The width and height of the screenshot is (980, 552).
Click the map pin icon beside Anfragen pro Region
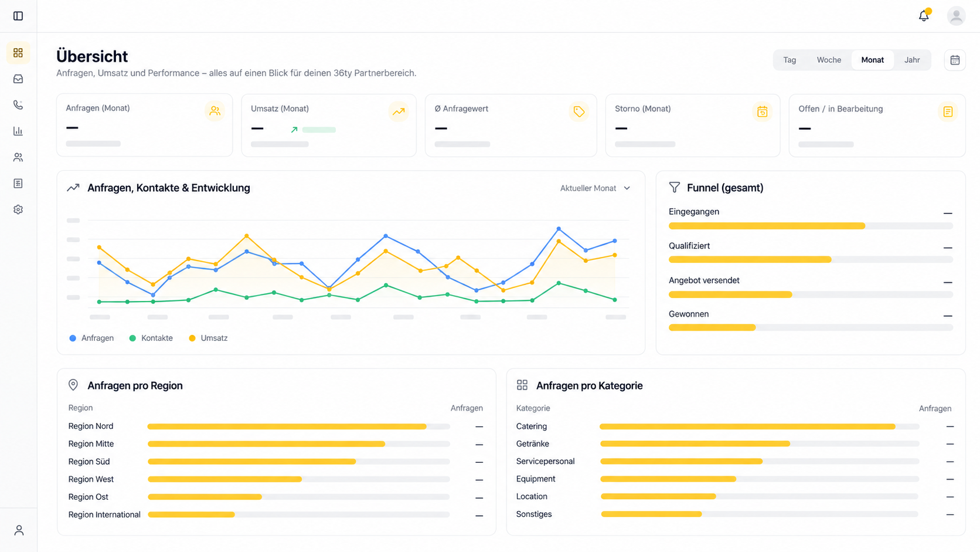[x=73, y=385]
